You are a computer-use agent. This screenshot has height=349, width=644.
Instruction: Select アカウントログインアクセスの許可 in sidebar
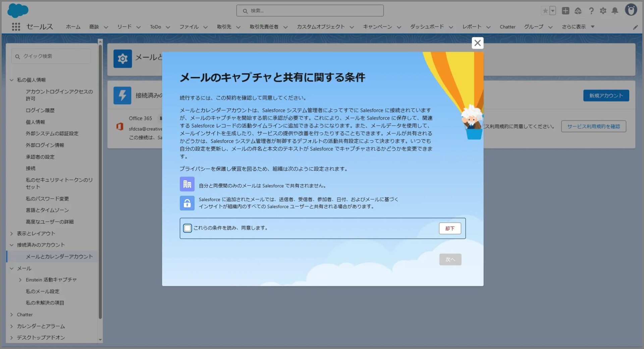coord(59,95)
